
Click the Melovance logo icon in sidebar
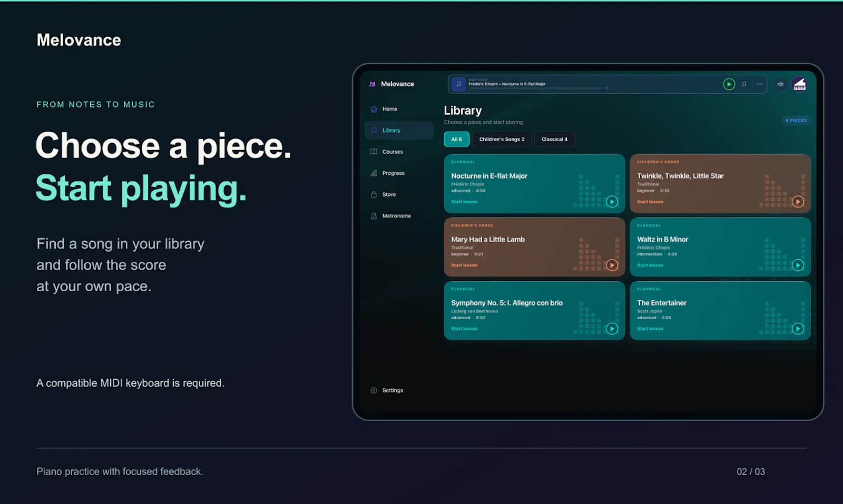pos(372,84)
